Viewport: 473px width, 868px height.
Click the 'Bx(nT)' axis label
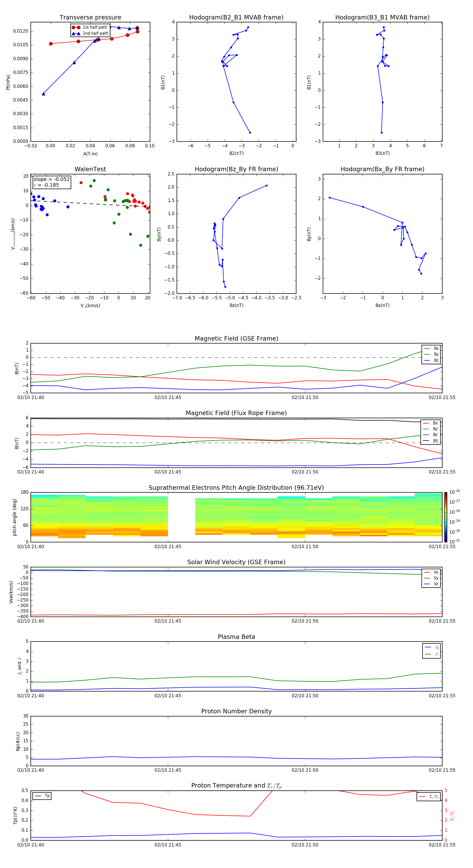tap(382, 305)
